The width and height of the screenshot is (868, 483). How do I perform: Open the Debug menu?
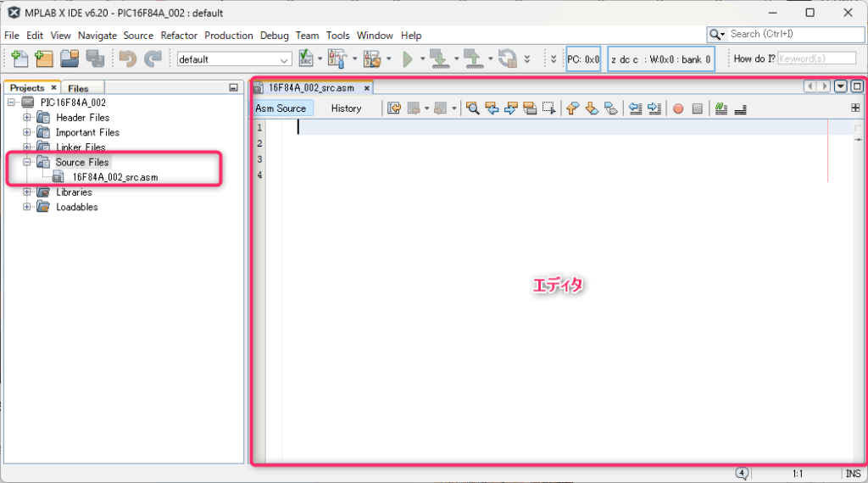point(275,36)
